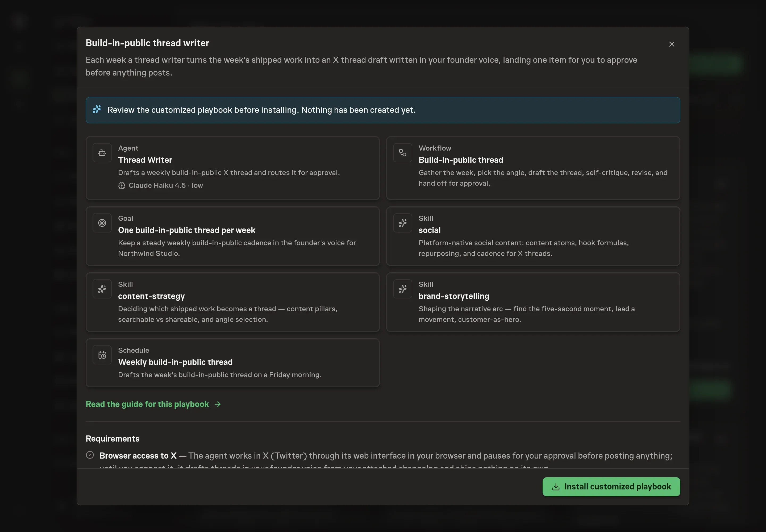Click the Shaping the narrative arc description
766x532 pixels.
tap(527, 314)
